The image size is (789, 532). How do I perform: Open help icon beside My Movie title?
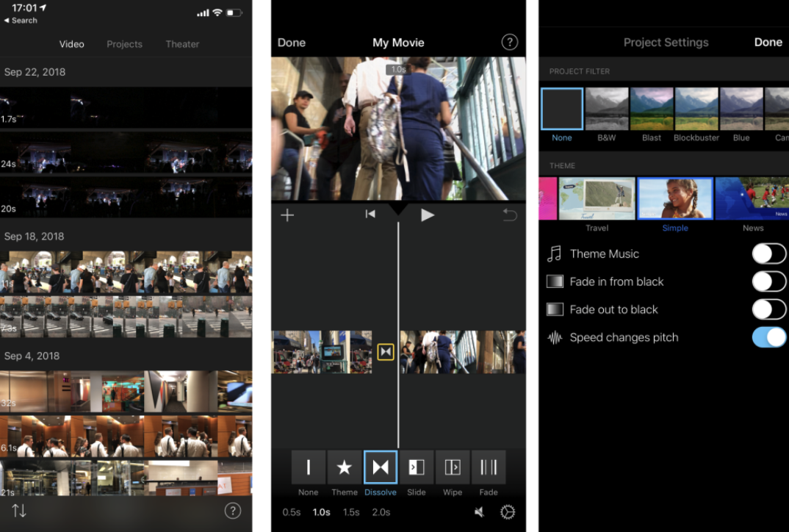click(509, 43)
